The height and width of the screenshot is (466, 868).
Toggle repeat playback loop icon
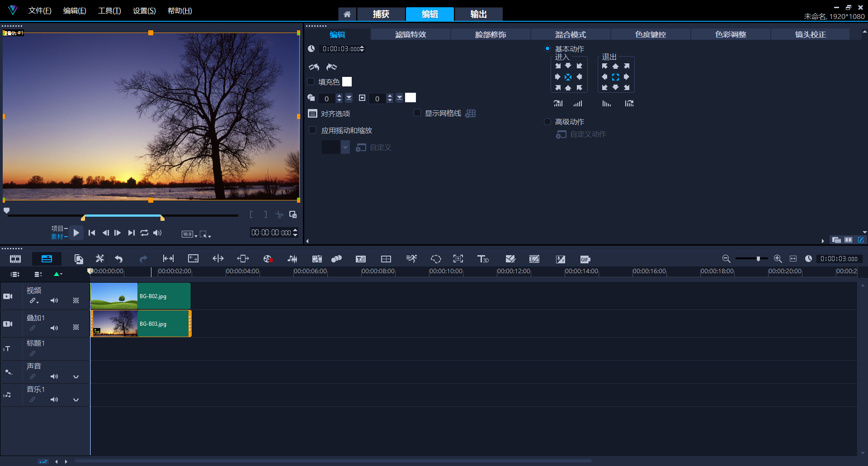click(144, 233)
